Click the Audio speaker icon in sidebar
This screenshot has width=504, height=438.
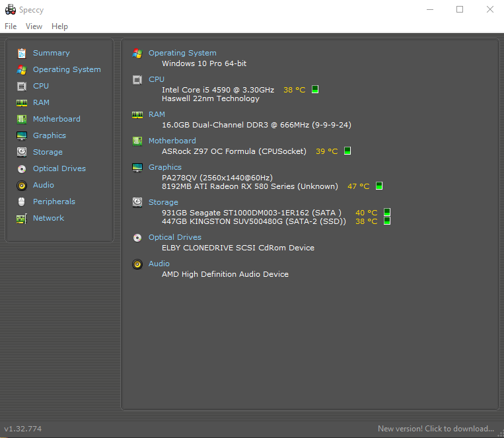[x=22, y=185]
